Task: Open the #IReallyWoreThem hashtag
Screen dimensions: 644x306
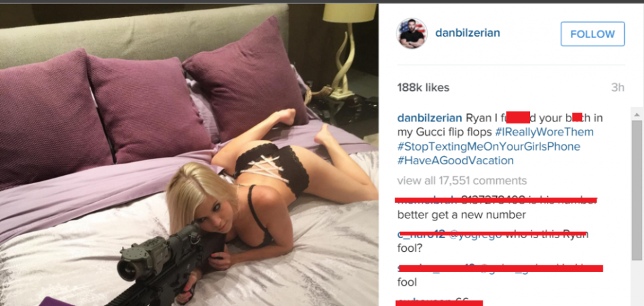Action: point(544,132)
